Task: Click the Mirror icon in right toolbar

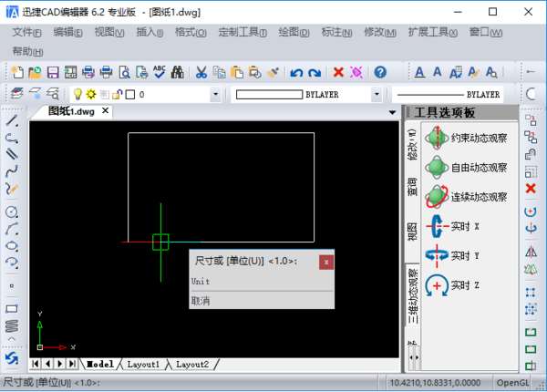Action: (531, 252)
